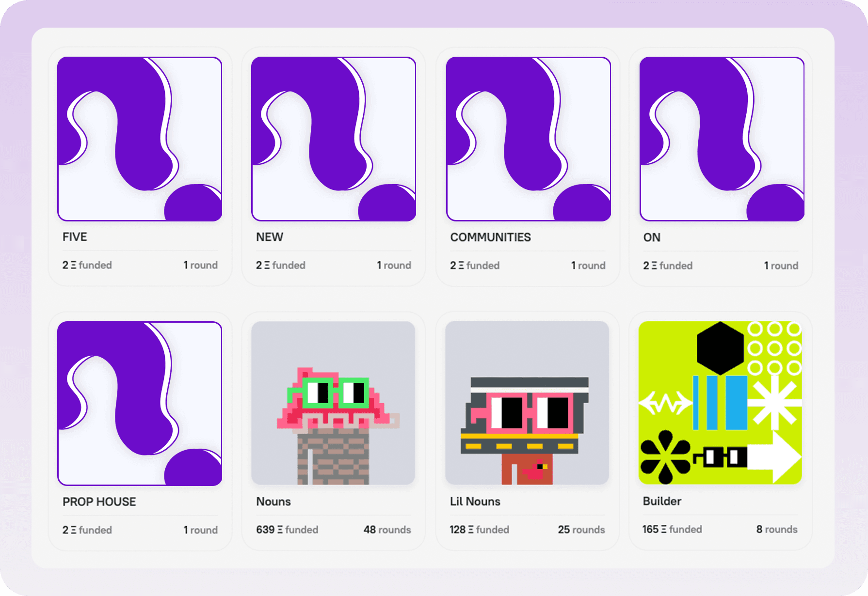868x596 pixels.
Task: Select the ON community name
Action: click(652, 237)
